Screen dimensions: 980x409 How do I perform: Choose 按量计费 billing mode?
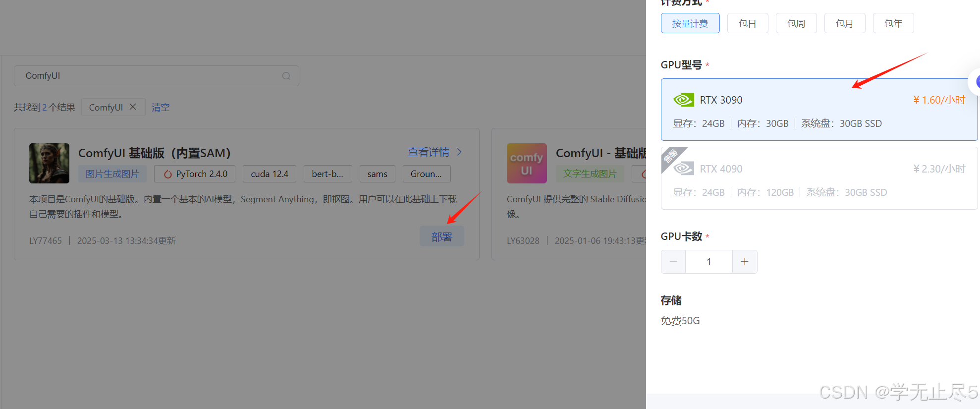(x=690, y=23)
